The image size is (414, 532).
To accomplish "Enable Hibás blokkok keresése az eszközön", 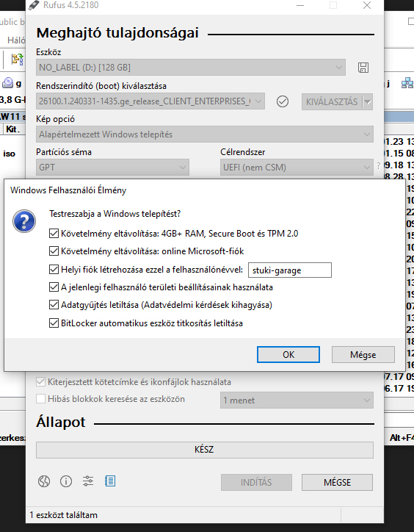I will (x=40, y=399).
